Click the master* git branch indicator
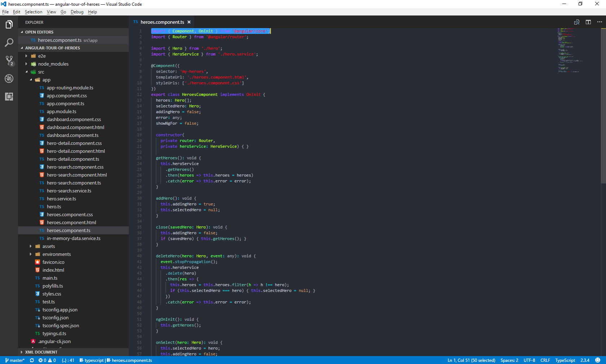 15,360
